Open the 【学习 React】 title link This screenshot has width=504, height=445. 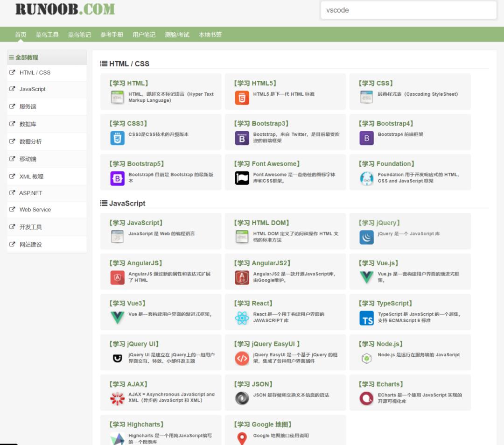[253, 303]
